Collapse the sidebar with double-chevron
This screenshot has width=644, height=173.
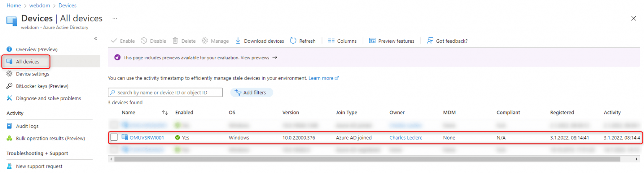pyautogui.click(x=96, y=39)
